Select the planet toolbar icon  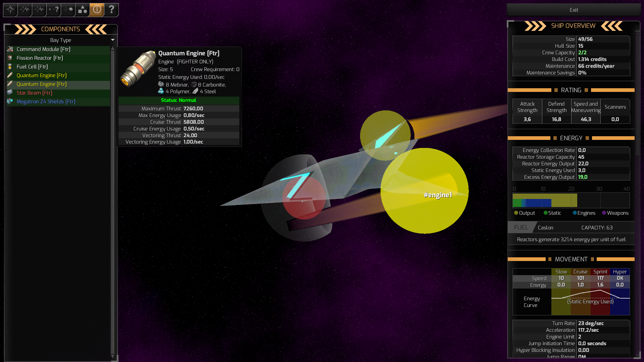coord(67,10)
